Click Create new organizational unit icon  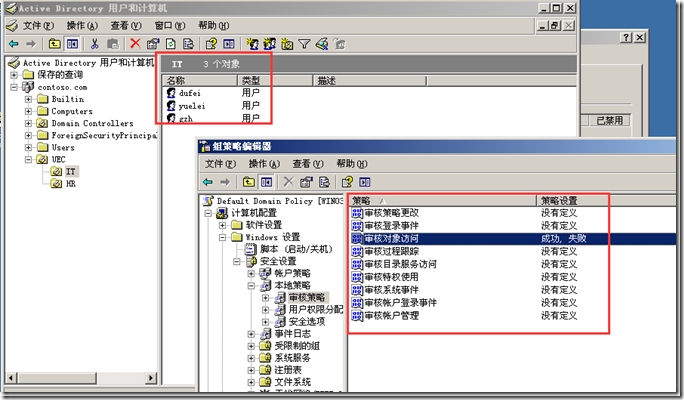click(x=287, y=44)
